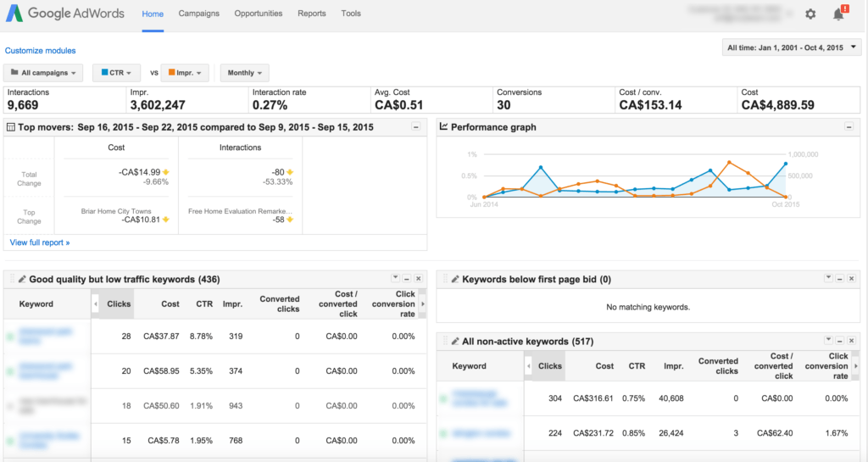Expand the Monthly interval dropdown

[x=244, y=73]
